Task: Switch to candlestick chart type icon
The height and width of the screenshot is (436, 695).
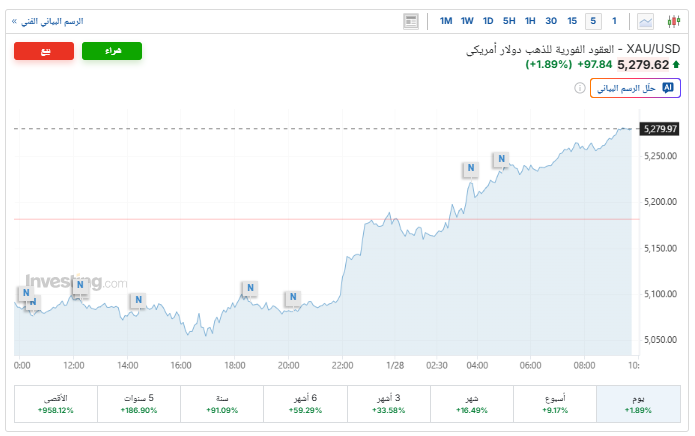Action: [673, 21]
